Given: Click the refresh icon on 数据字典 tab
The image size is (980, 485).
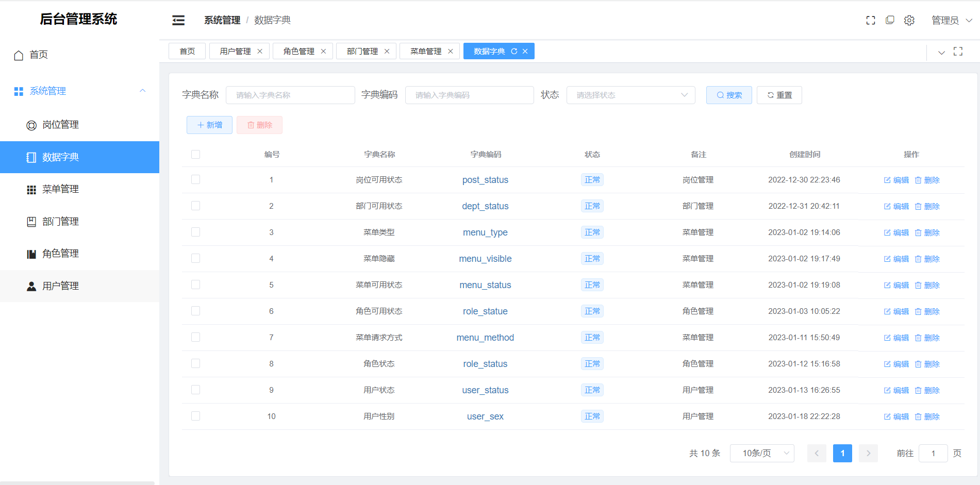Looking at the screenshot, I should 514,51.
